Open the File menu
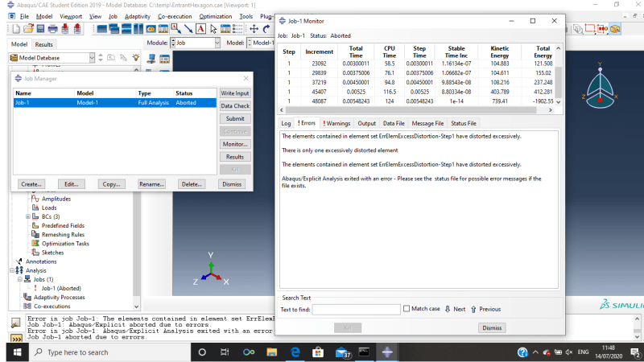 24,16
